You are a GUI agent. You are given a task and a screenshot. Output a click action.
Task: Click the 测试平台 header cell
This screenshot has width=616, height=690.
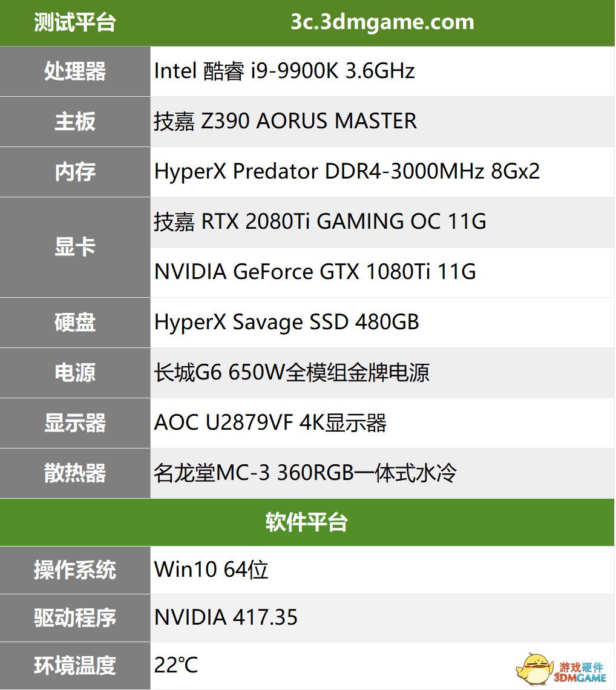coord(75,23)
